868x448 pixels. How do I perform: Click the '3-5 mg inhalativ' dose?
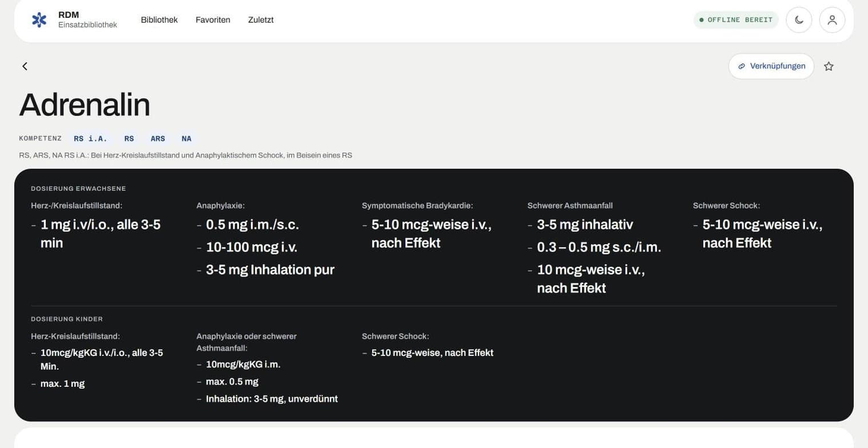(585, 225)
